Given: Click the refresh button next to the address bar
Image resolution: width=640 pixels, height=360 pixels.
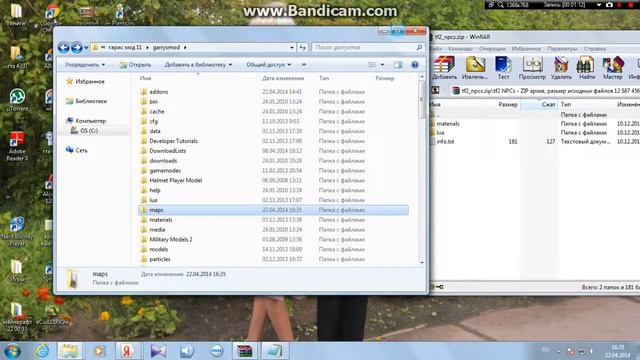Looking at the screenshot, I should tap(302, 48).
